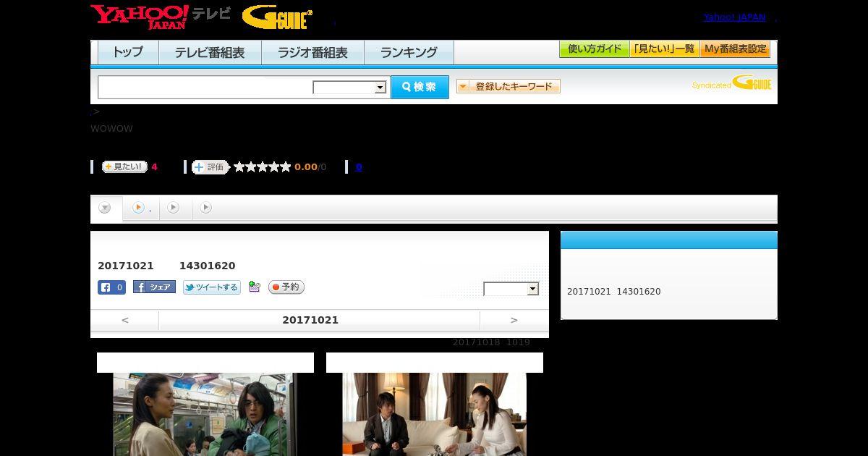Add program to calendar icon
The width and height of the screenshot is (868, 456).
[254, 287]
